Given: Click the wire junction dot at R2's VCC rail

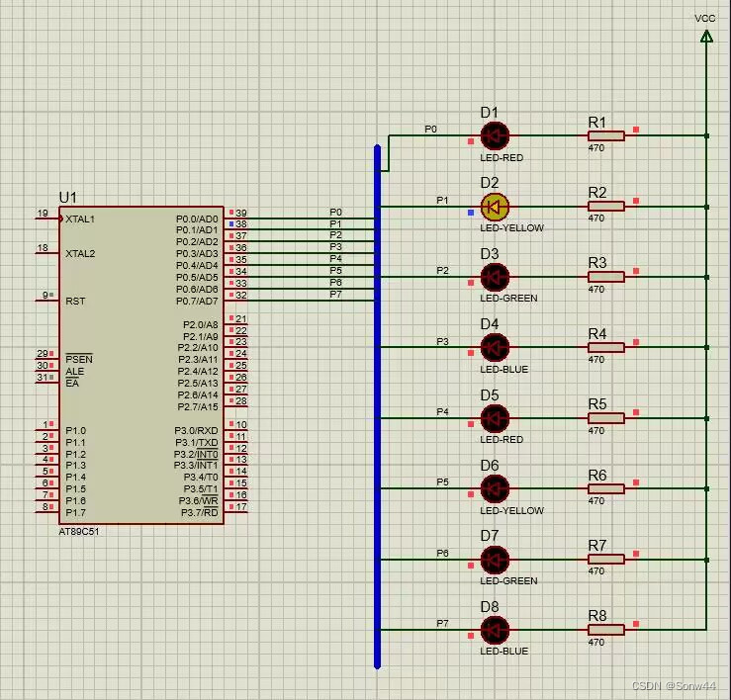Looking at the screenshot, I should pos(706,207).
